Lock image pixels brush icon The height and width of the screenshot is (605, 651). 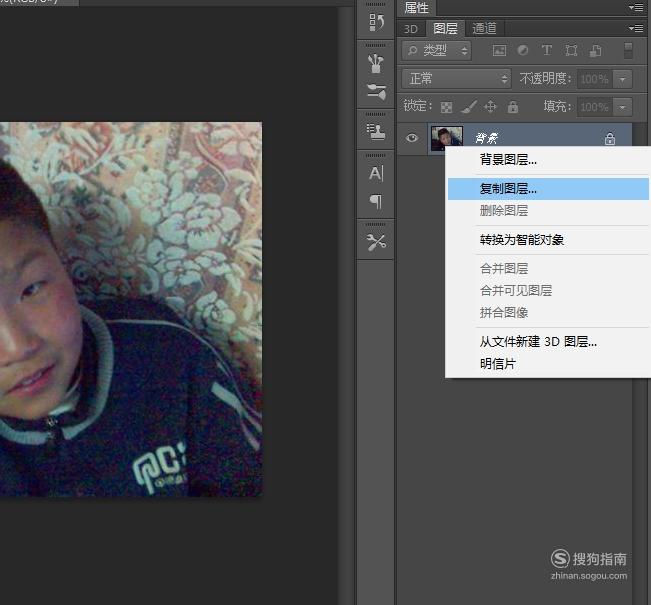469,107
